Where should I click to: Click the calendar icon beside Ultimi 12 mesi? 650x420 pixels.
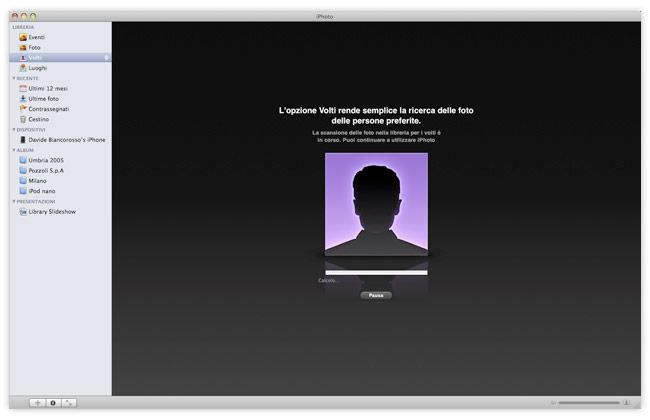click(x=23, y=88)
